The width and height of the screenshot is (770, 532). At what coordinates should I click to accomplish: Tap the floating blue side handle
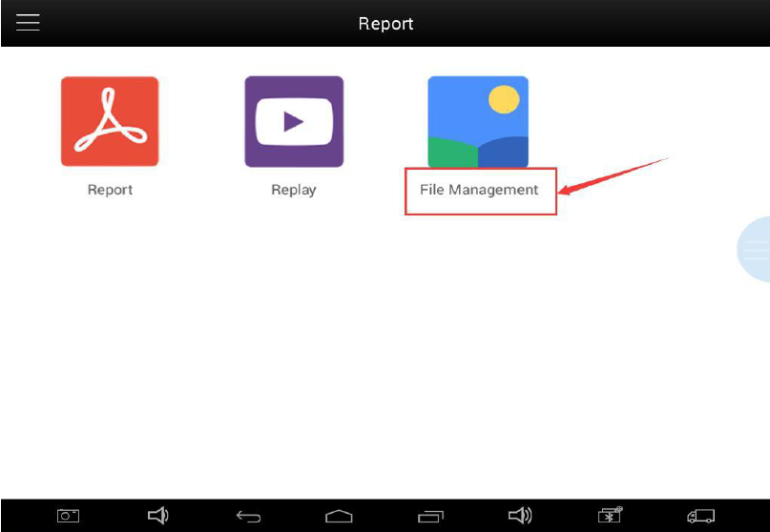point(754,249)
